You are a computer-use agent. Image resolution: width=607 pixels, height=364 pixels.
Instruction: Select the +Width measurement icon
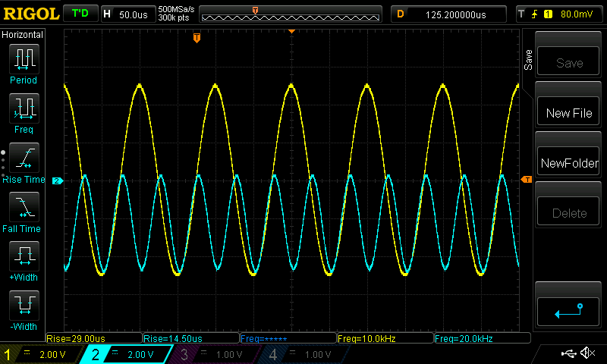pyautogui.click(x=24, y=256)
